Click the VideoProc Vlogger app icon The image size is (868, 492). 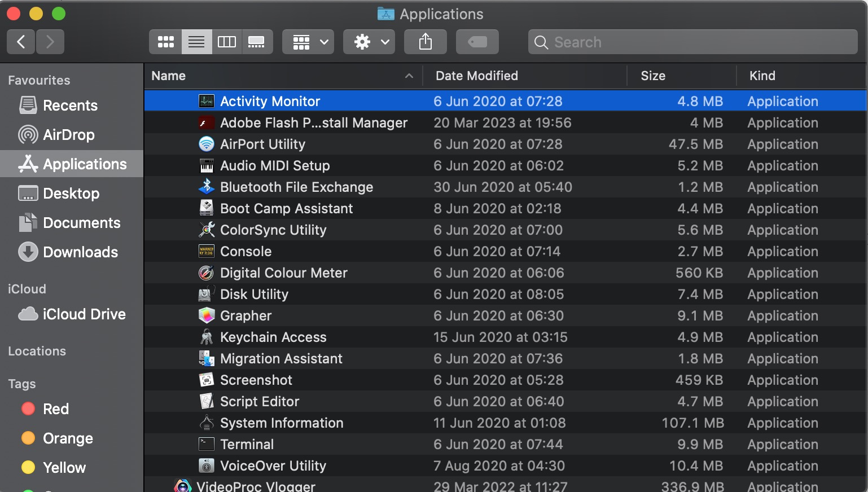[x=183, y=486]
